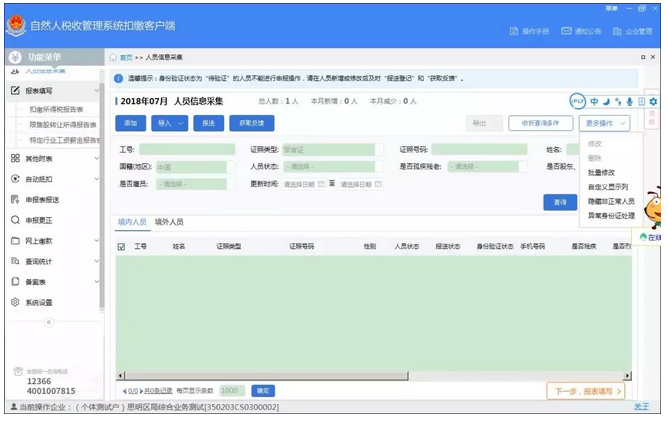Screen dimensions: 668x421
Task: Click the 申报更正 magnifier icon
Action: 15,220
